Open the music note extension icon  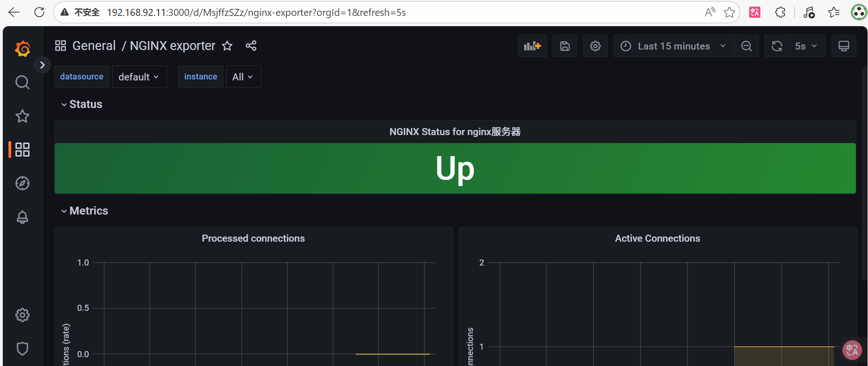[809, 13]
